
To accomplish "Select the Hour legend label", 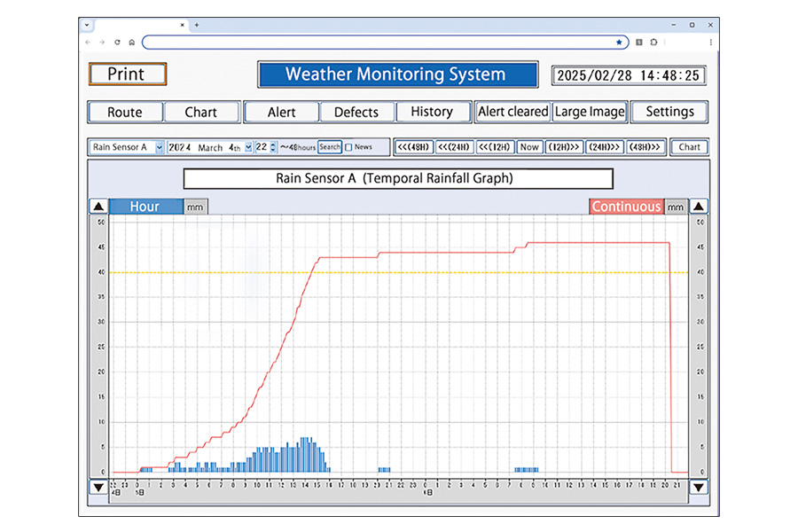I will (145, 207).
